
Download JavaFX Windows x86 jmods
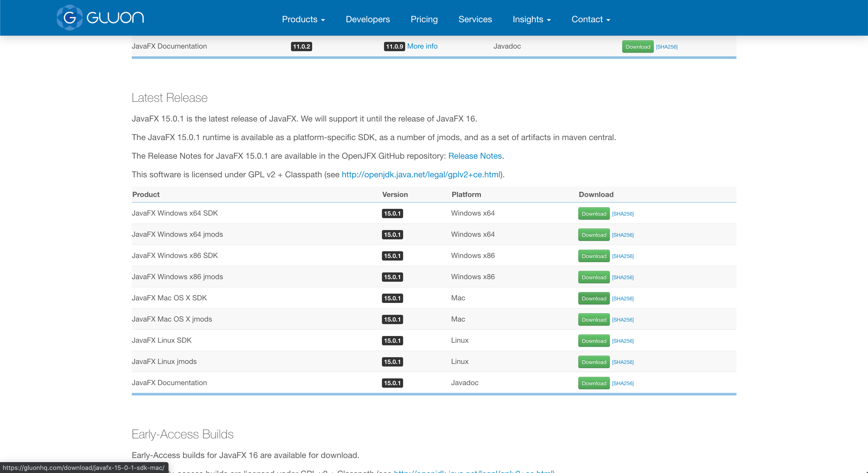pos(594,277)
